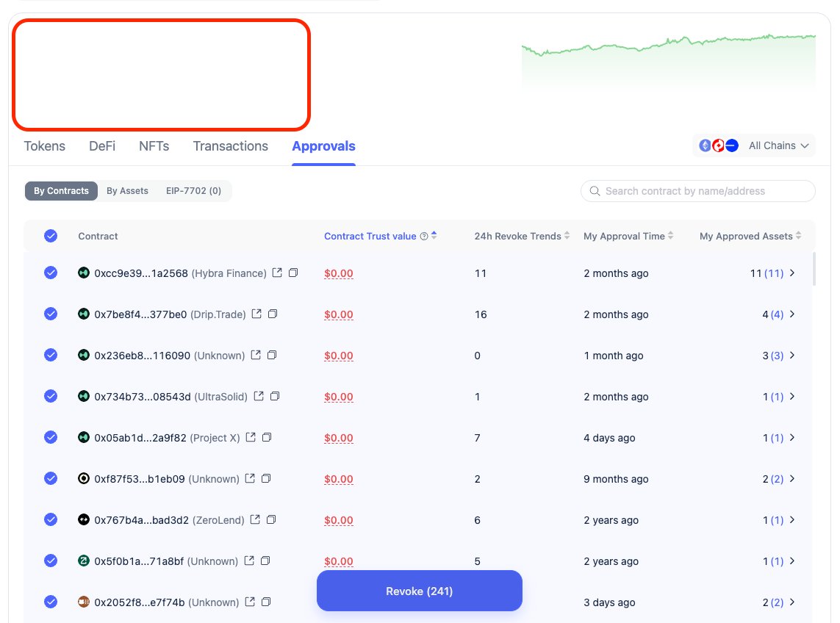Uncheck the Project X row checkbox
The width and height of the screenshot is (840, 623).
tap(51, 437)
